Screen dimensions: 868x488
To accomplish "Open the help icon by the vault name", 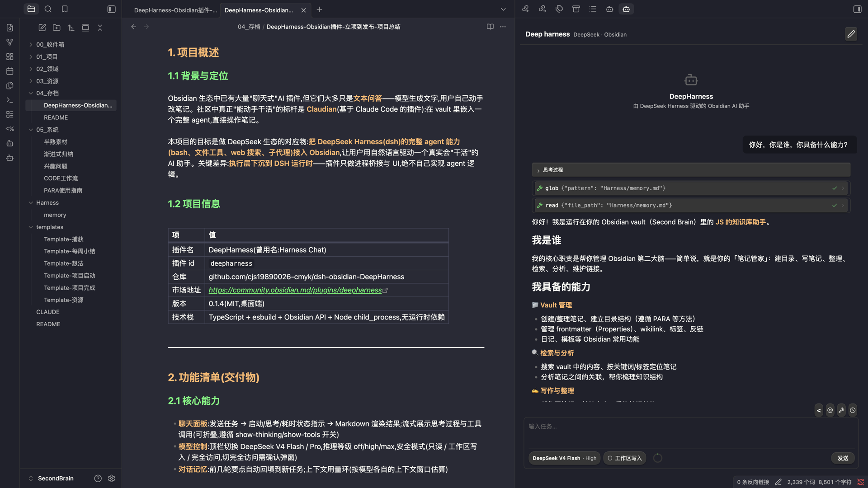I will click(98, 478).
